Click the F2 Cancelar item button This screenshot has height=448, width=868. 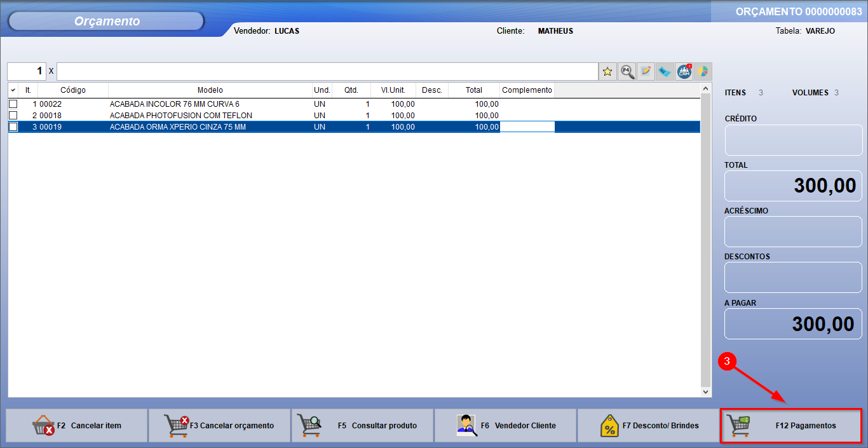click(77, 426)
